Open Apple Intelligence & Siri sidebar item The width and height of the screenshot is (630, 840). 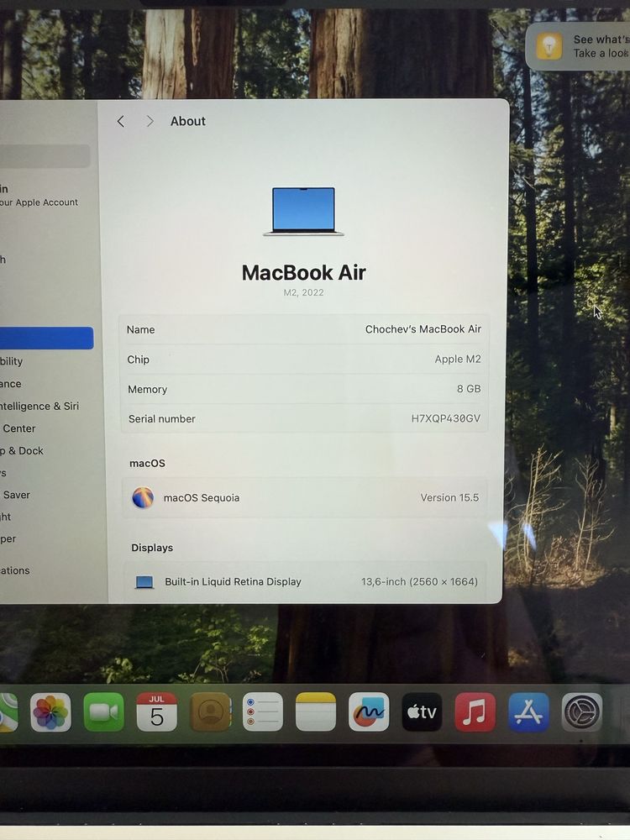(x=39, y=406)
